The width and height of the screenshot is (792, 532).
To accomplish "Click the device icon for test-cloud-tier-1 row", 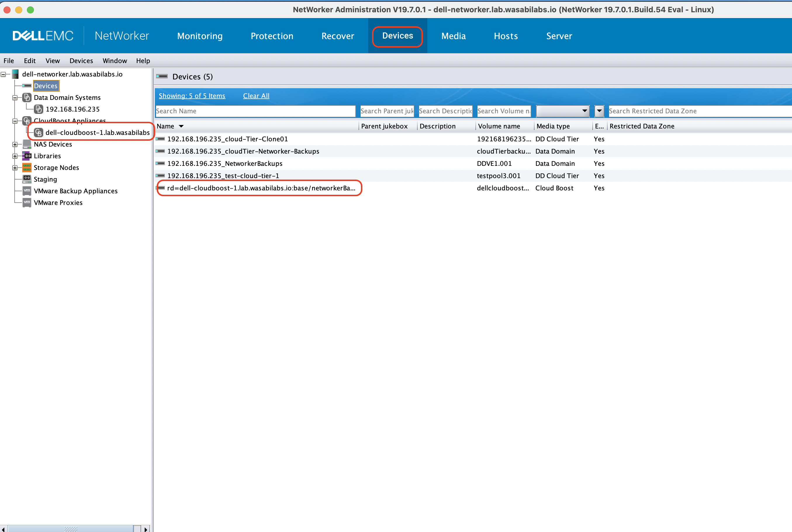I will pyautogui.click(x=160, y=175).
